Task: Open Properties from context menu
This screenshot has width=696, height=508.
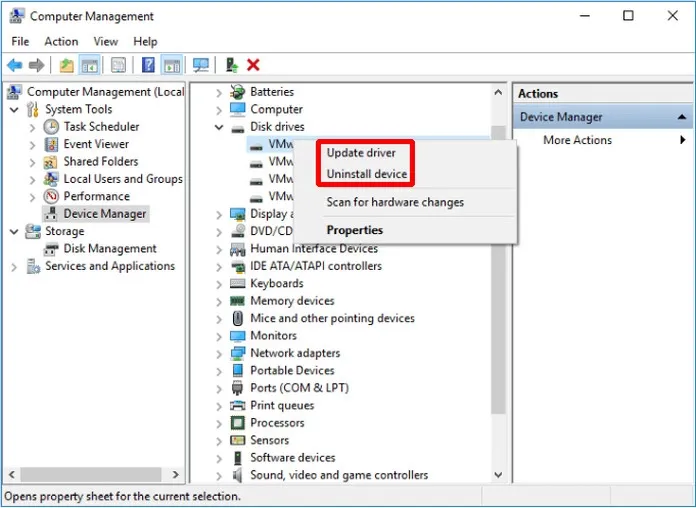Action: 355,230
